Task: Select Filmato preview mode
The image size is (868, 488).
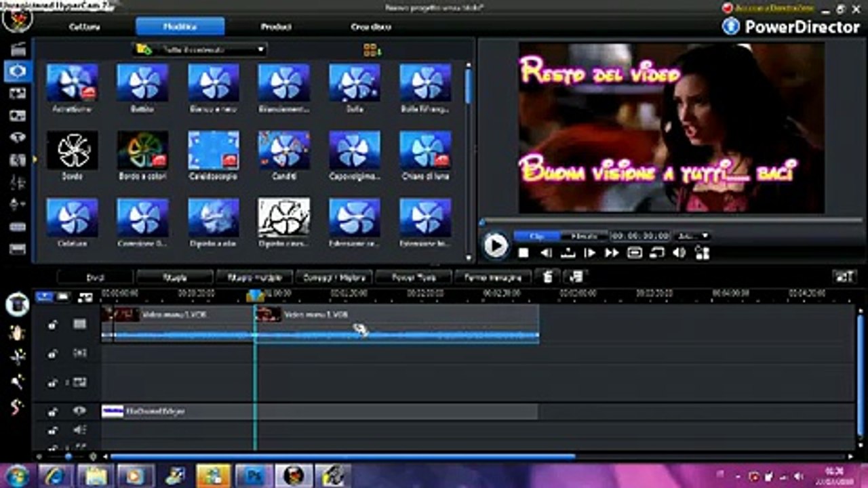Action: 585,236
